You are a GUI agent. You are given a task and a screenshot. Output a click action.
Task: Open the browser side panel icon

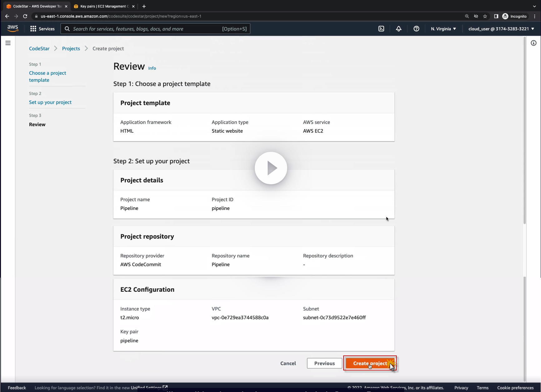(496, 16)
